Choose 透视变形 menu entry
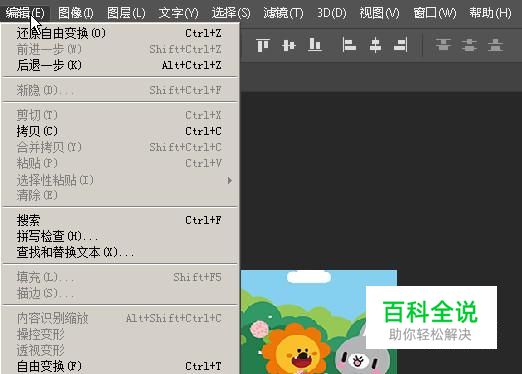 point(120,350)
